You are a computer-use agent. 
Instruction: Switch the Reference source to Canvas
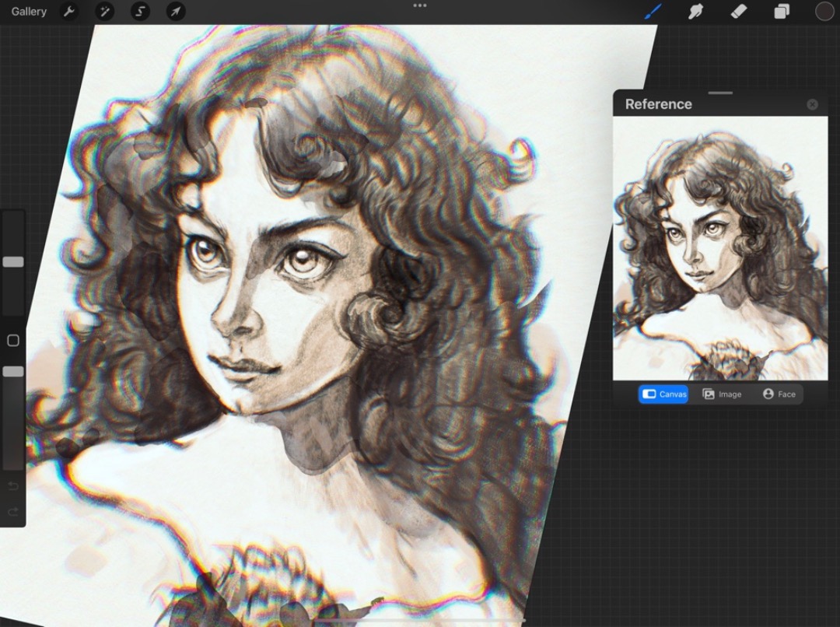[x=663, y=394]
